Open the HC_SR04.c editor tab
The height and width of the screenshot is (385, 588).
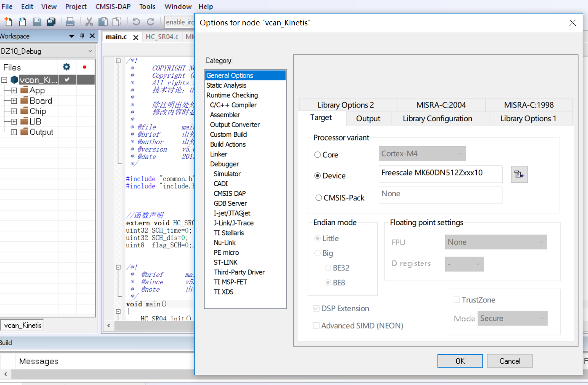pyautogui.click(x=162, y=37)
